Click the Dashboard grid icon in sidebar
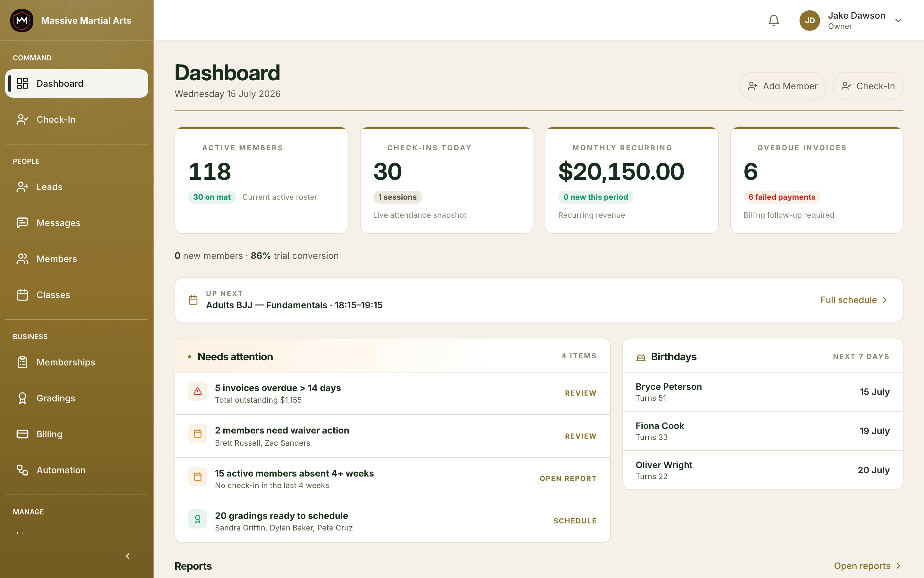 [x=22, y=83]
